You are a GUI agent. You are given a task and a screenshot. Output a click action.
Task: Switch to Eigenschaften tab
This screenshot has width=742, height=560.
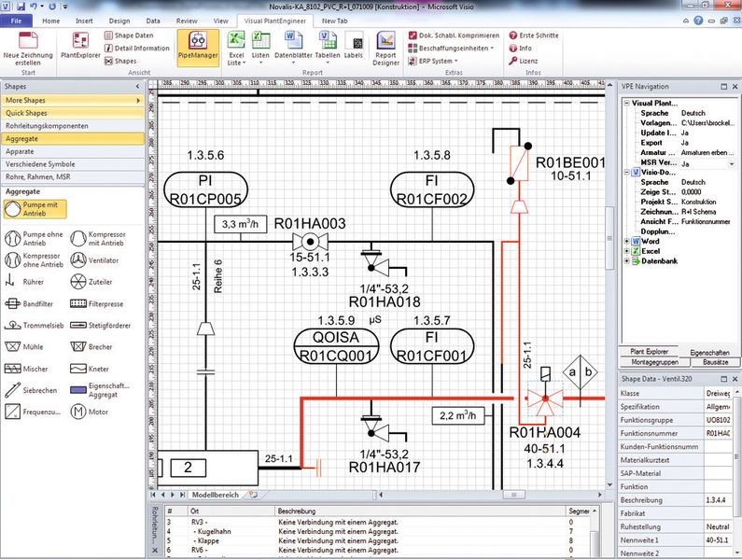pyautogui.click(x=709, y=353)
